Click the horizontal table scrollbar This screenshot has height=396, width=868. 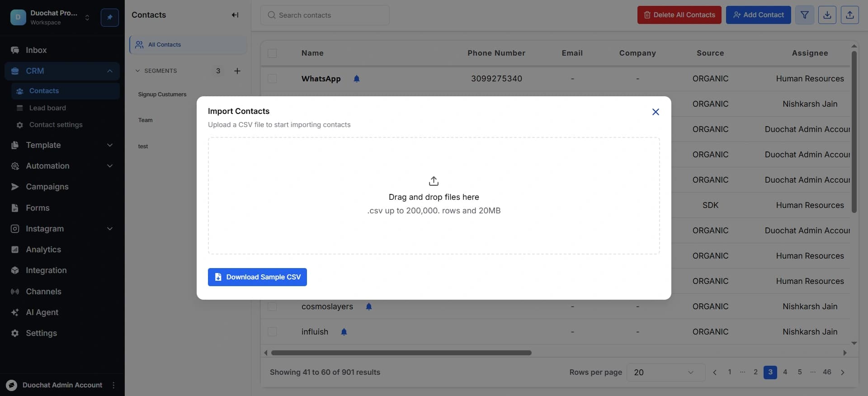coord(401,353)
